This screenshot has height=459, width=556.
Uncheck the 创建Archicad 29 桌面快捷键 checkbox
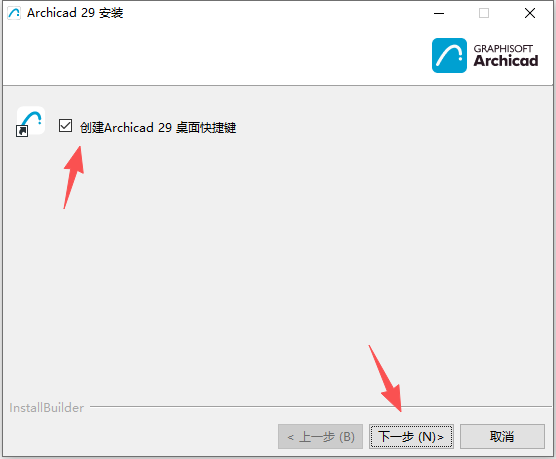coord(66,126)
